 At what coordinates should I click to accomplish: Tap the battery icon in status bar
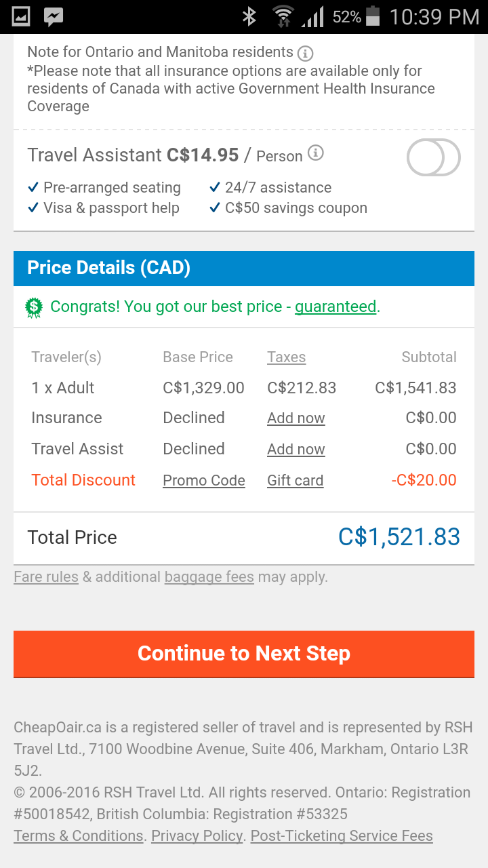373,17
